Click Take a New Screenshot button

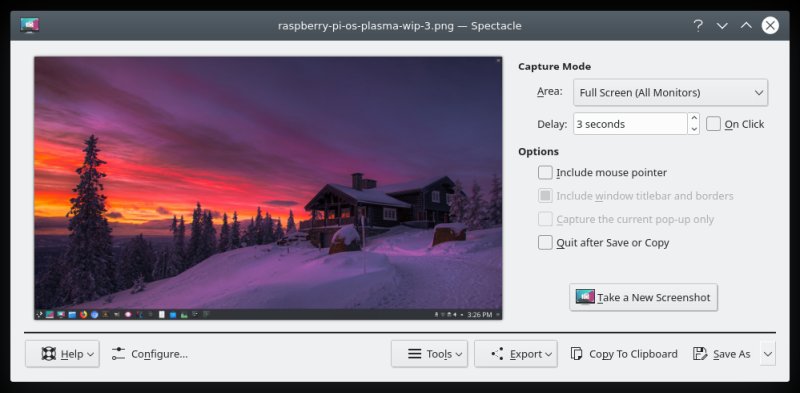pyautogui.click(x=643, y=297)
